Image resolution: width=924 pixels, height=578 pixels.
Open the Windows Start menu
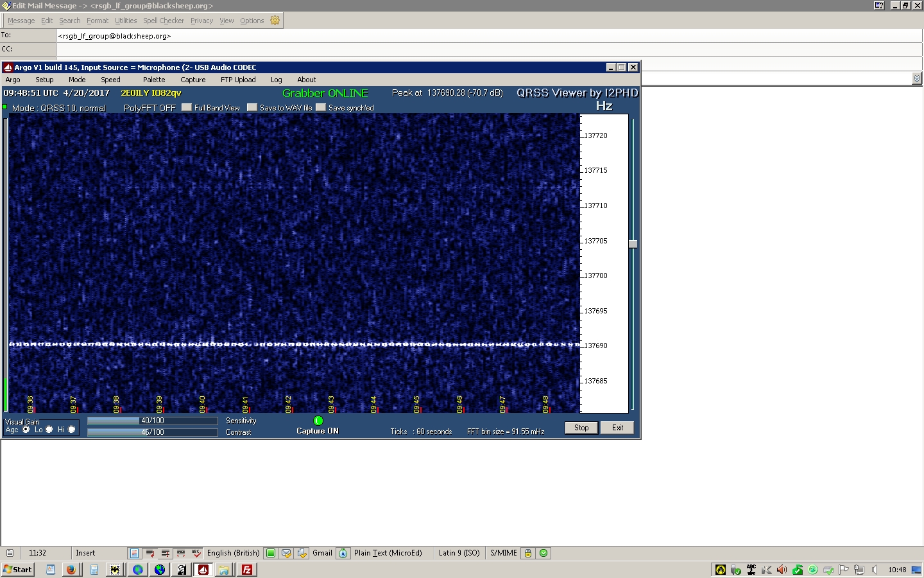click(x=17, y=570)
